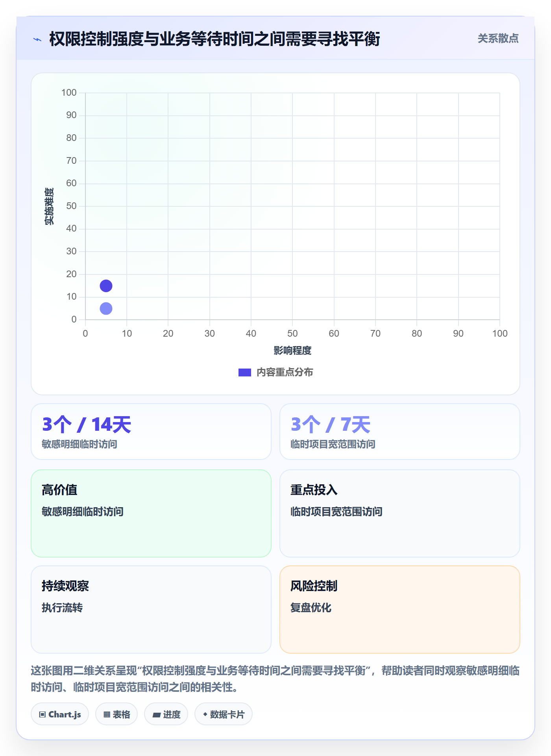Select the 3个 / 14天 data card
This screenshot has height=756, width=551.
coord(151,432)
